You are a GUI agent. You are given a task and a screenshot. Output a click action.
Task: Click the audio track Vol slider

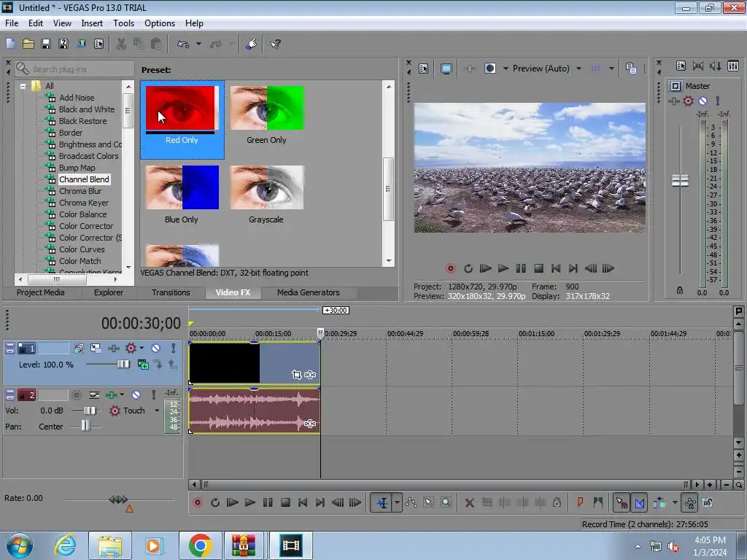click(x=90, y=411)
